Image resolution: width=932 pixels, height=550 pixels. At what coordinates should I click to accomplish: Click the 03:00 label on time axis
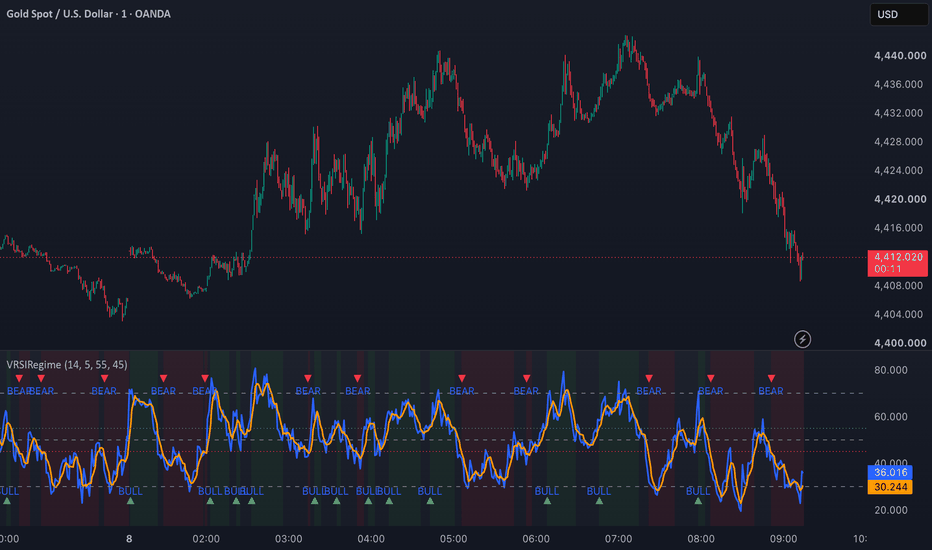[288, 539]
